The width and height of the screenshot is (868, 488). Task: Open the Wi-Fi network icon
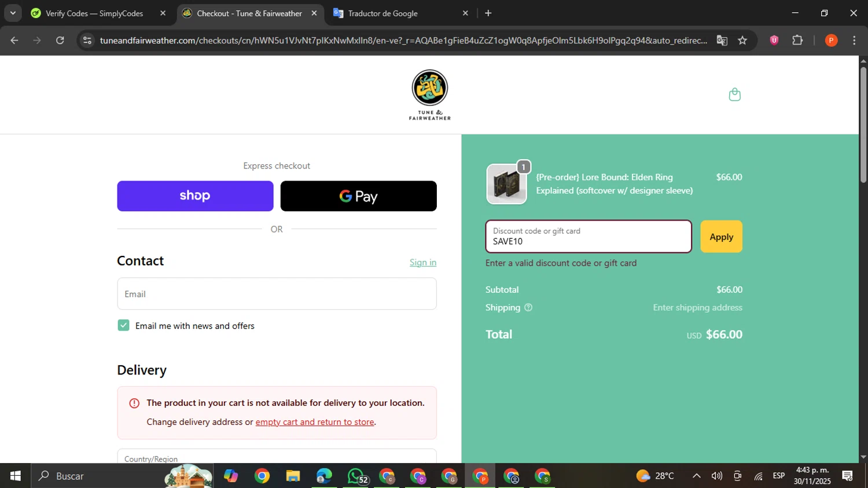(758, 476)
